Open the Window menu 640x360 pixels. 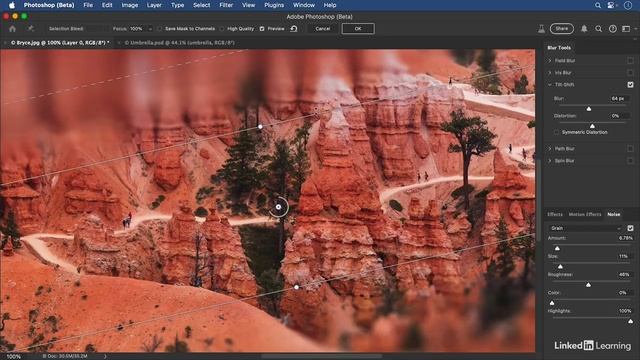coord(304,5)
